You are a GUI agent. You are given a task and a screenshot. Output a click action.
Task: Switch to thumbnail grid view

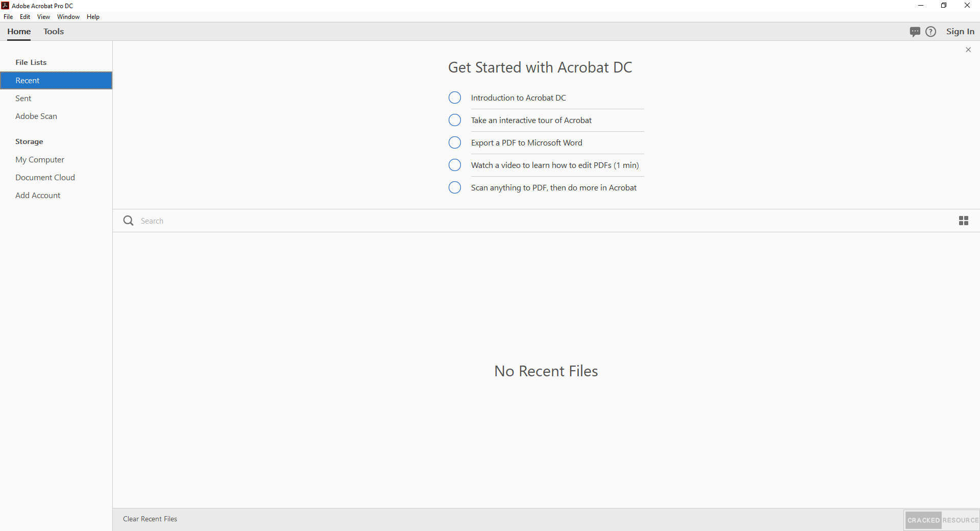click(x=964, y=221)
